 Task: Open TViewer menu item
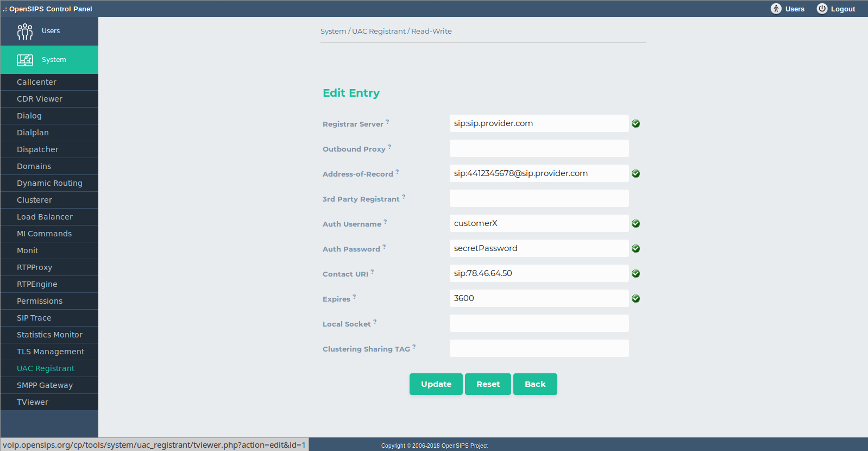click(49, 402)
